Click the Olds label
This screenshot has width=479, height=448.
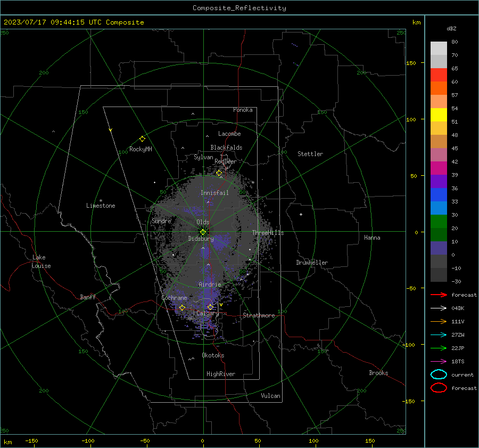pos(203,222)
